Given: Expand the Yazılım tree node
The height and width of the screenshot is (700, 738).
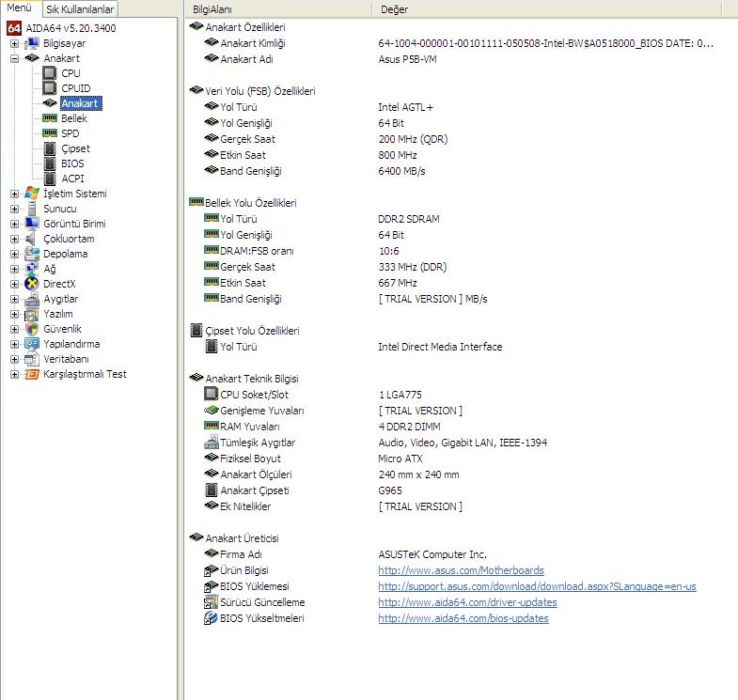Looking at the screenshot, I should [15, 314].
